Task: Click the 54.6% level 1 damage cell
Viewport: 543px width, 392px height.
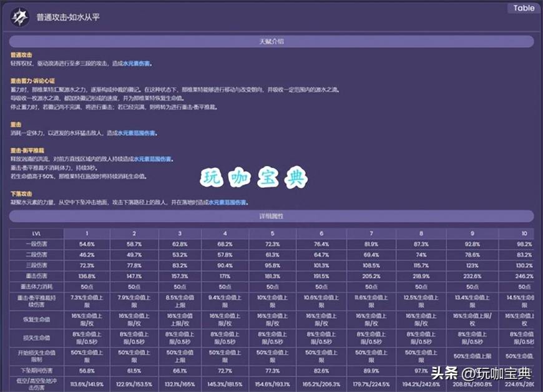Action: [87, 243]
